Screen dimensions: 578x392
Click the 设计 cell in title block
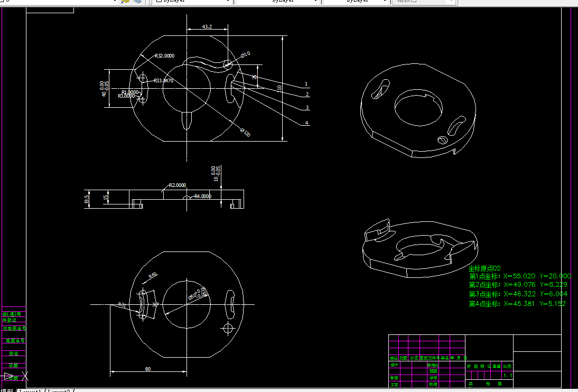(x=394, y=365)
